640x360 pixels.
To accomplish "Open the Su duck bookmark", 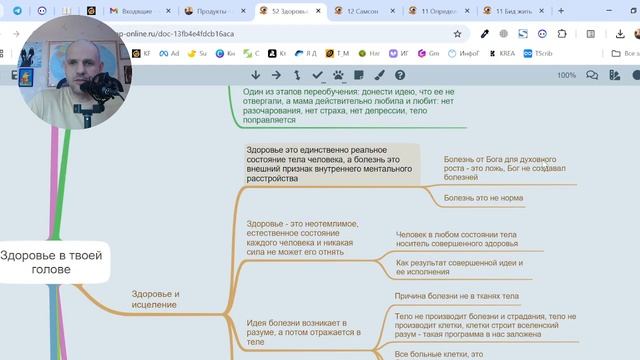I will (x=198, y=53).
